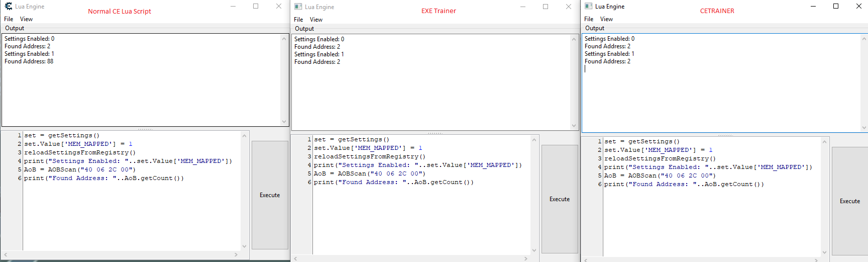Click MEM_MAPPED assignment line in EXE Trainer script
The height and width of the screenshot is (262, 868).
click(x=368, y=148)
